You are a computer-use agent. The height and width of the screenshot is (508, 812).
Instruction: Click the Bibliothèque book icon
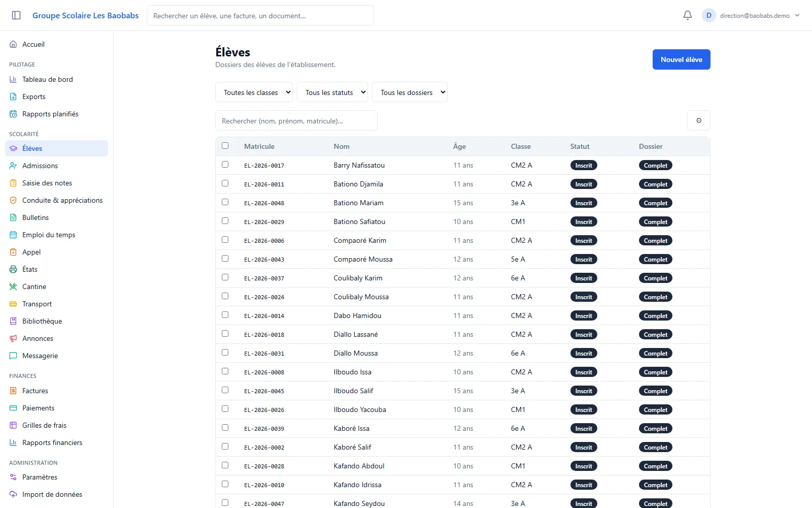coord(13,321)
